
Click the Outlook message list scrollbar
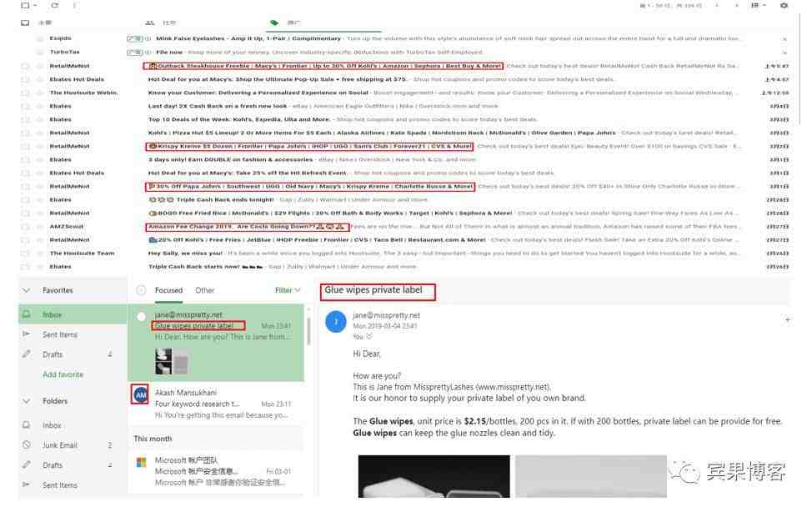pos(308,331)
